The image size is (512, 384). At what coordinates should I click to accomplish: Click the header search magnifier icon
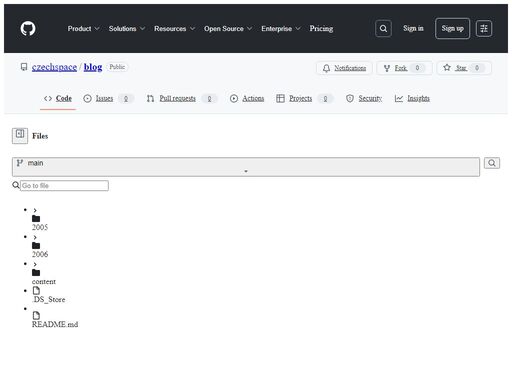[383, 28]
